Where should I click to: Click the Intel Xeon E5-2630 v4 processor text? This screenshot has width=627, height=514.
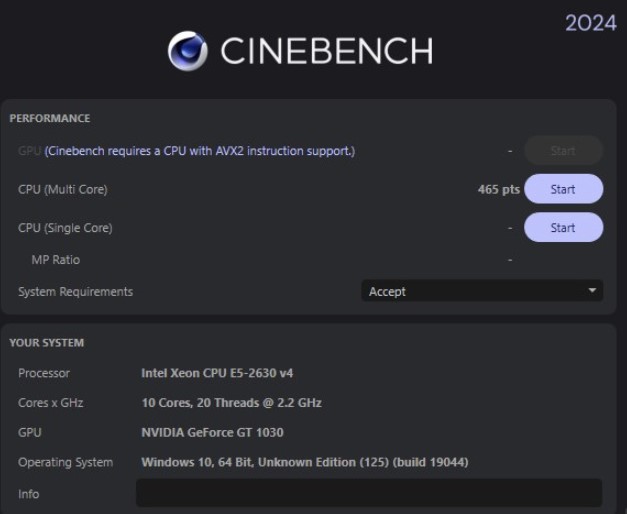tap(217, 373)
